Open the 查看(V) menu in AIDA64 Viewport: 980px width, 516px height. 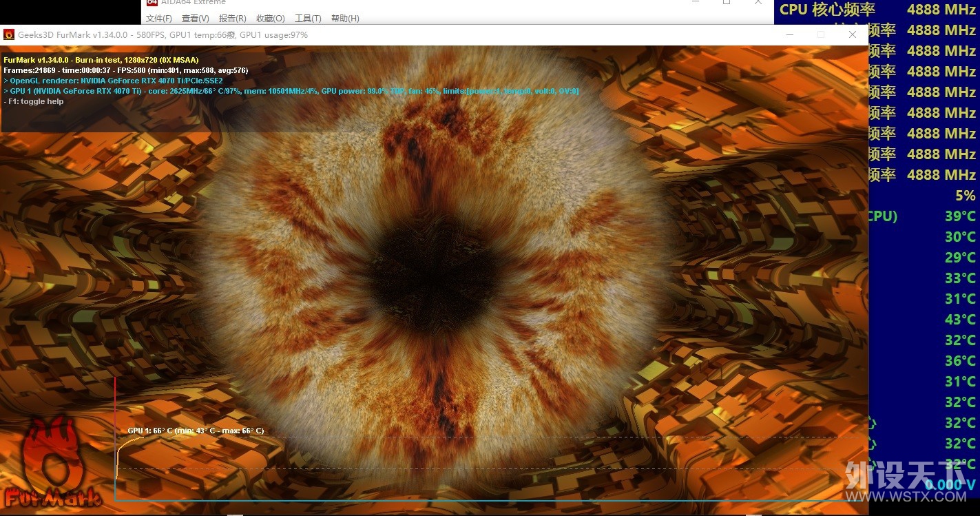(x=196, y=19)
